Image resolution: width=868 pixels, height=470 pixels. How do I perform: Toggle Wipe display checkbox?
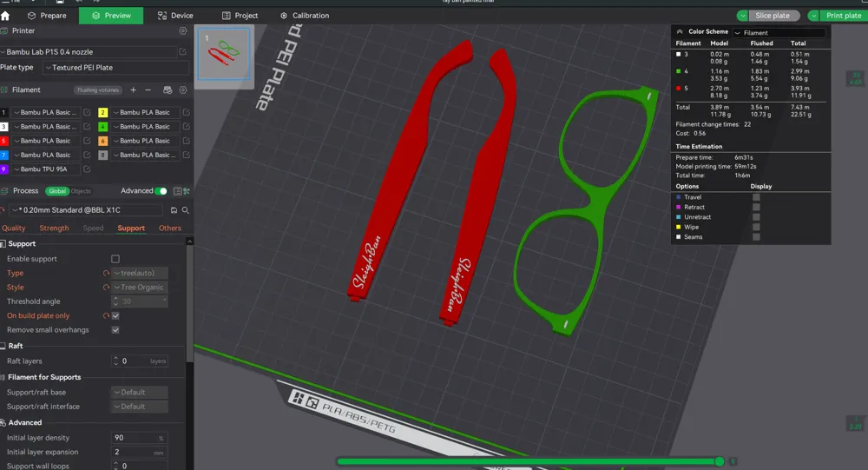[756, 228]
